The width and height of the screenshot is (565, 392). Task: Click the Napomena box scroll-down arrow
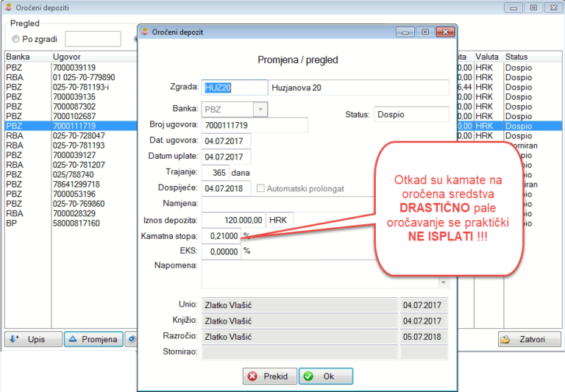tap(444, 283)
